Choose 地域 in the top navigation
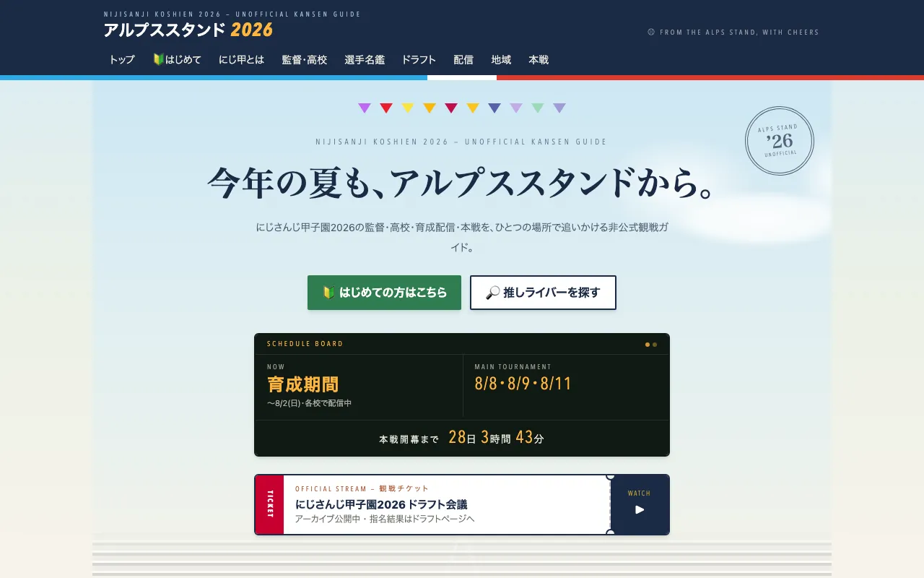The height and width of the screenshot is (578, 924). [501, 60]
